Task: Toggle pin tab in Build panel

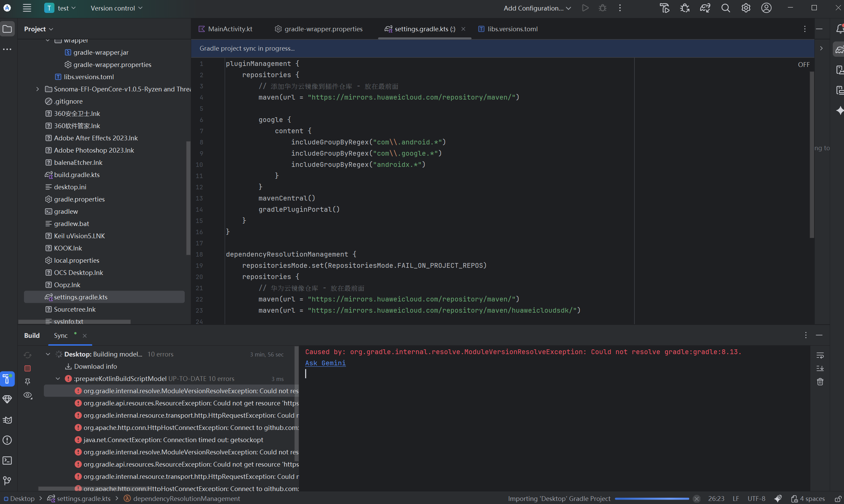Action: tap(28, 382)
